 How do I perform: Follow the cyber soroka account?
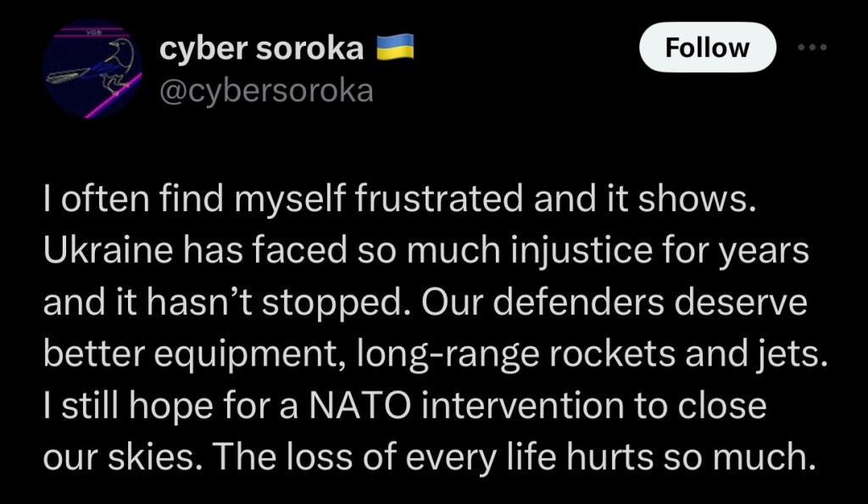click(707, 48)
